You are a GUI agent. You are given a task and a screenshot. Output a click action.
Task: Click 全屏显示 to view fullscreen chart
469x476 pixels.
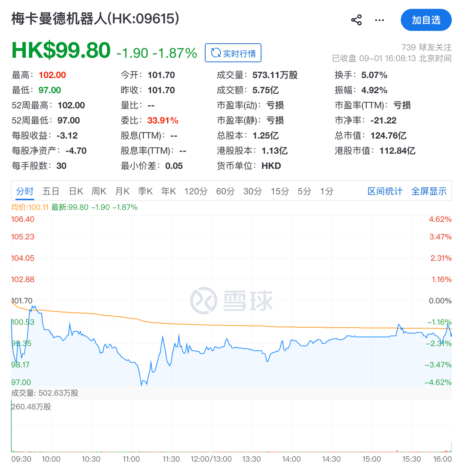tap(429, 191)
